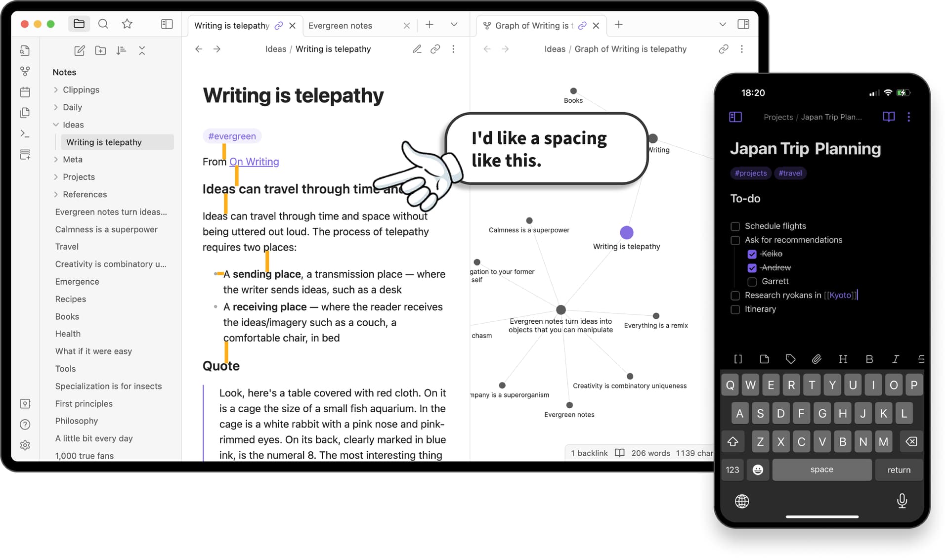
Task: Select purple Writing is telepathy graph node
Action: pos(626,232)
